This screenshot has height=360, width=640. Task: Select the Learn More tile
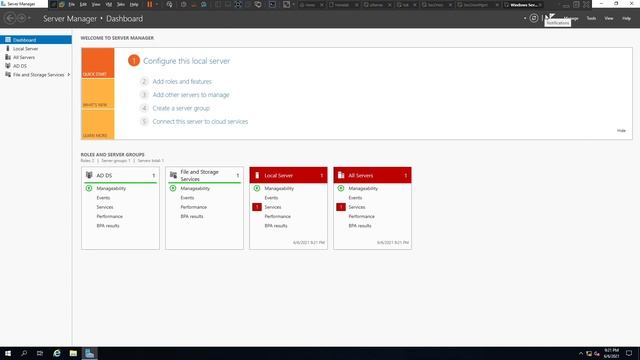pos(98,124)
